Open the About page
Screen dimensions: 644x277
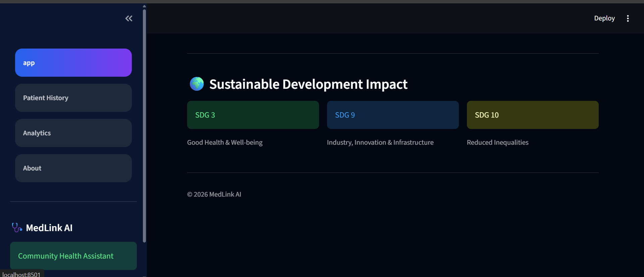tap(73, 168)
